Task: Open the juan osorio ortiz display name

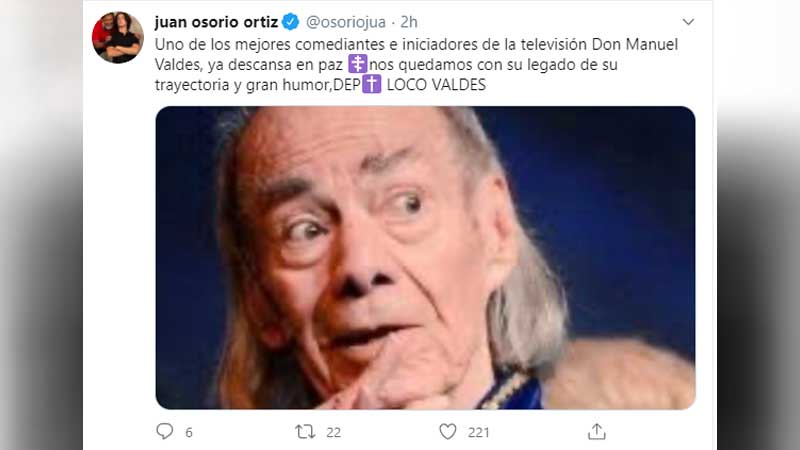Action: [x=216, y=22]
